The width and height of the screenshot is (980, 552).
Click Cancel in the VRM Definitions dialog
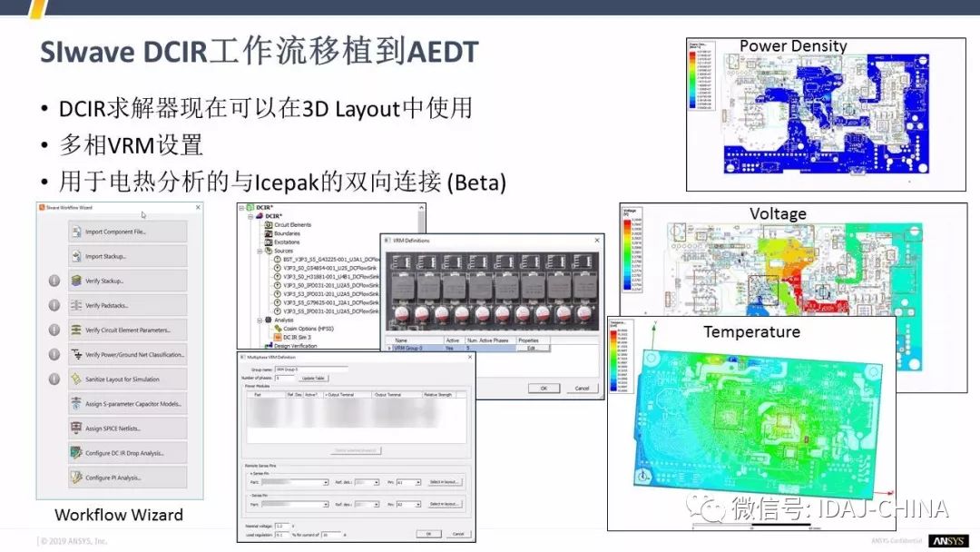[582, 389]
